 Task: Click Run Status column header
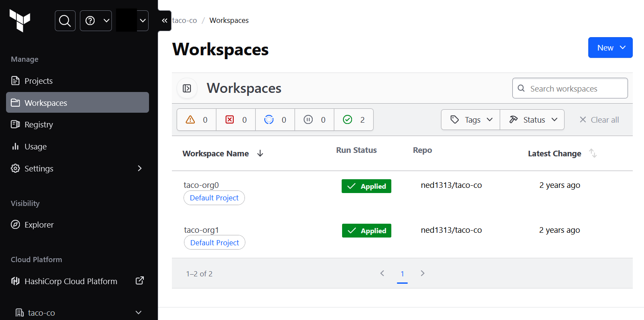pos(356,150)
